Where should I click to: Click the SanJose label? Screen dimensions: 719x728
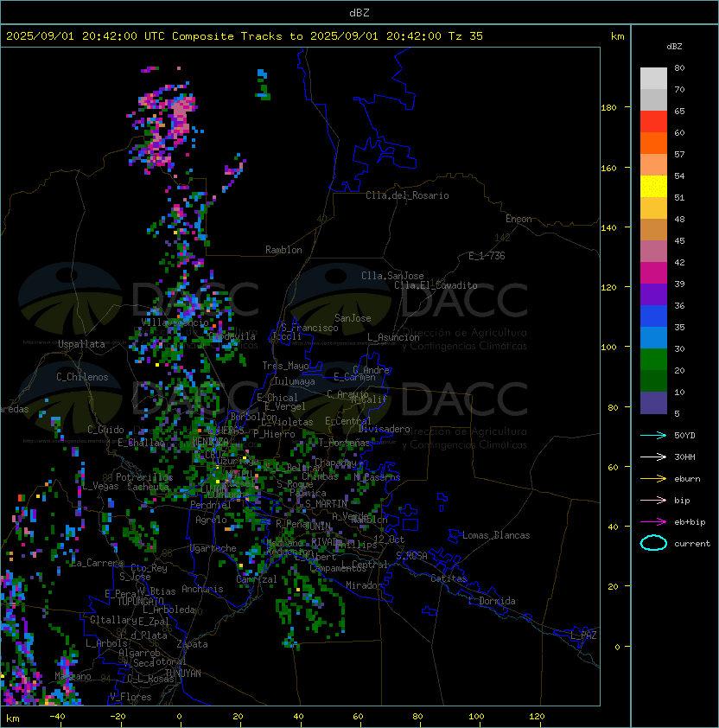tap(353, 318)
